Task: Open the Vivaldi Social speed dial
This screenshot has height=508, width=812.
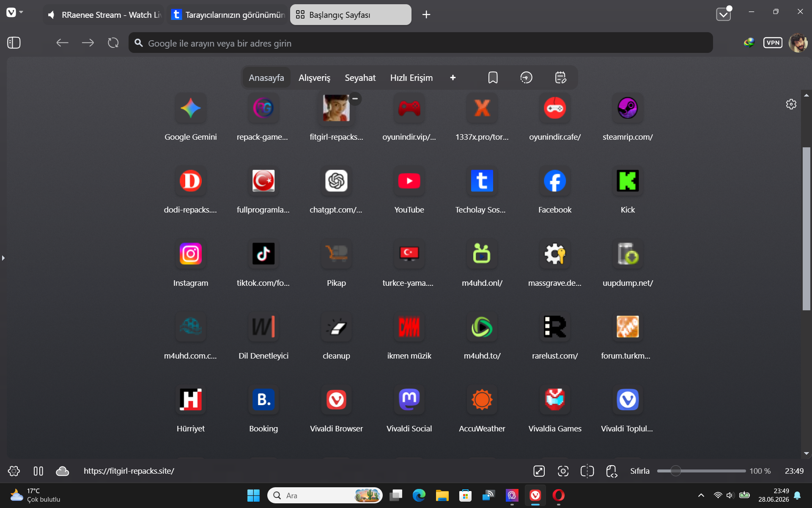Action: click(x=409, y=400)
